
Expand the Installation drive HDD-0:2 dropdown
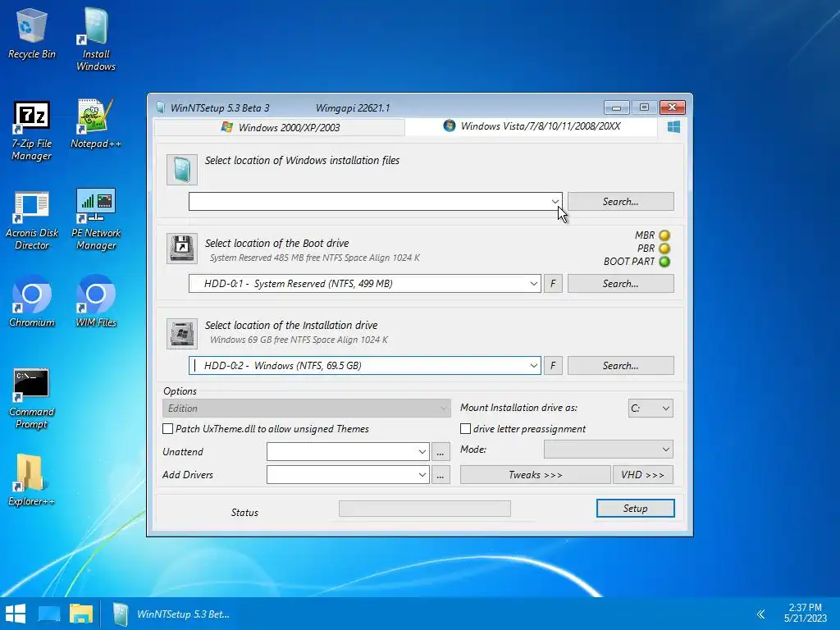(533, 365)
